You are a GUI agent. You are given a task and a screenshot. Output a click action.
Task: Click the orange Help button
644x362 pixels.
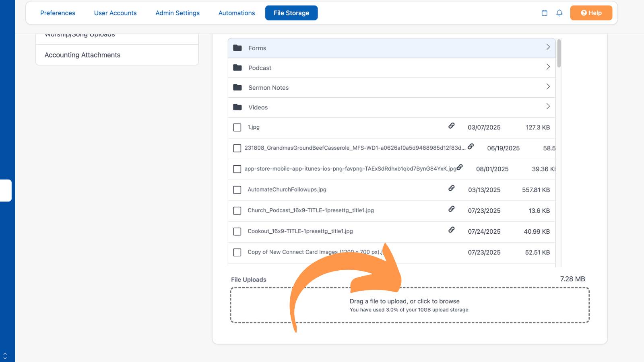(x=591, y=13)
